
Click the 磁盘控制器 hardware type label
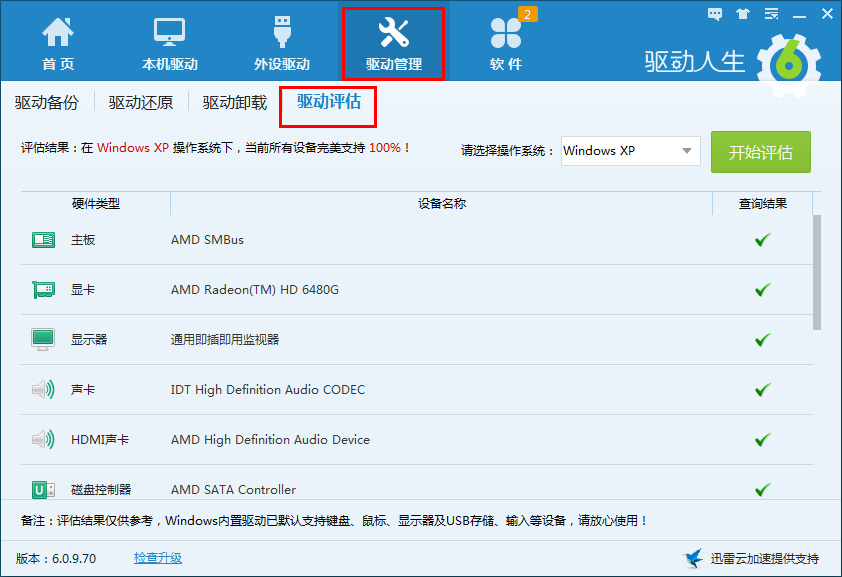point(101,490)
